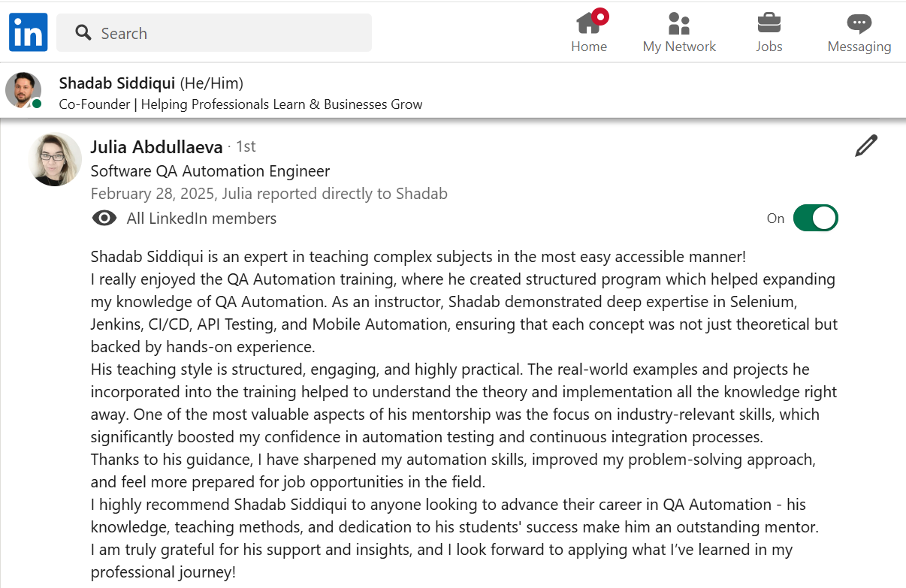Click Shadab Siddiqui's name in header
This screenshot has width=906, height=588.
tap(116, 83)
